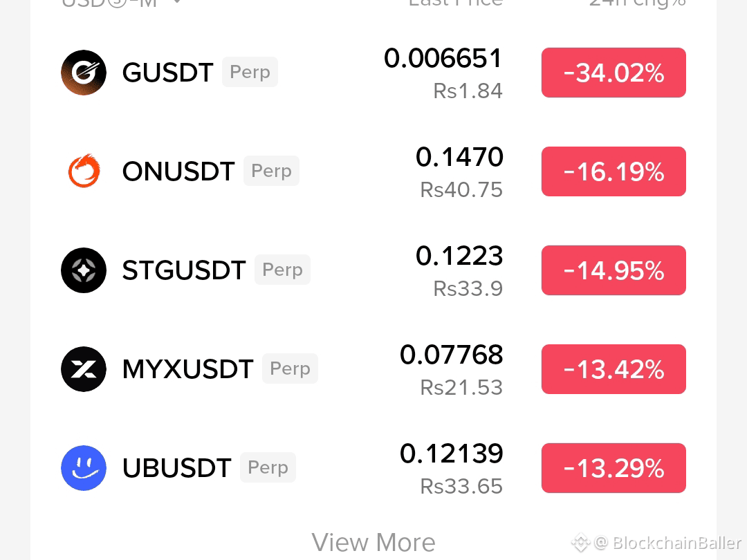The image size is (747, 560).
Task: Tap the -16.19% change badge for ONUSDT
Action: click(614, 171)
